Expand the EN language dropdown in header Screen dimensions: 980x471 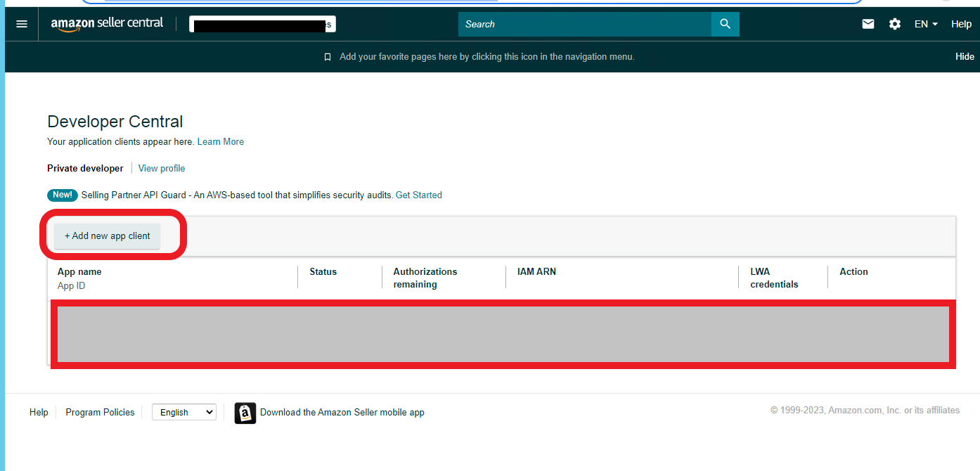coord(926,24)
